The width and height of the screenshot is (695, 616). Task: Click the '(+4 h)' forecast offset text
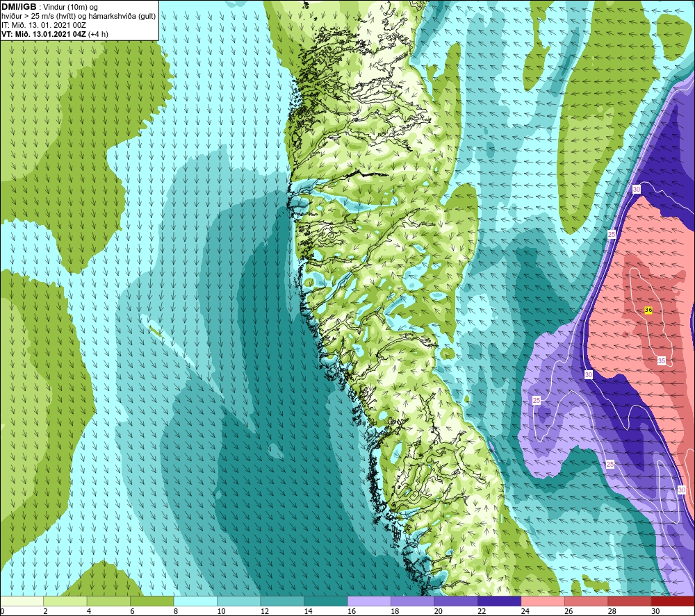coord(99,34)
